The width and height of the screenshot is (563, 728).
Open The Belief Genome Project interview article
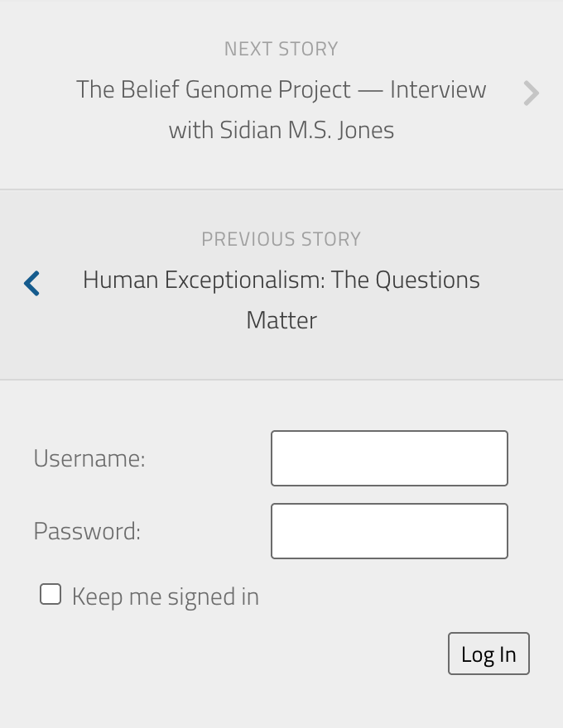281,108
